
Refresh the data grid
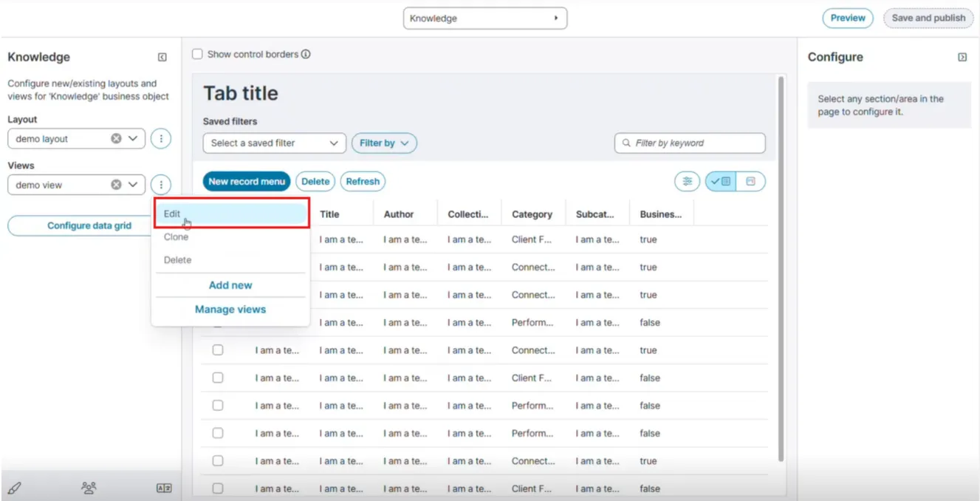click(363, 181)
